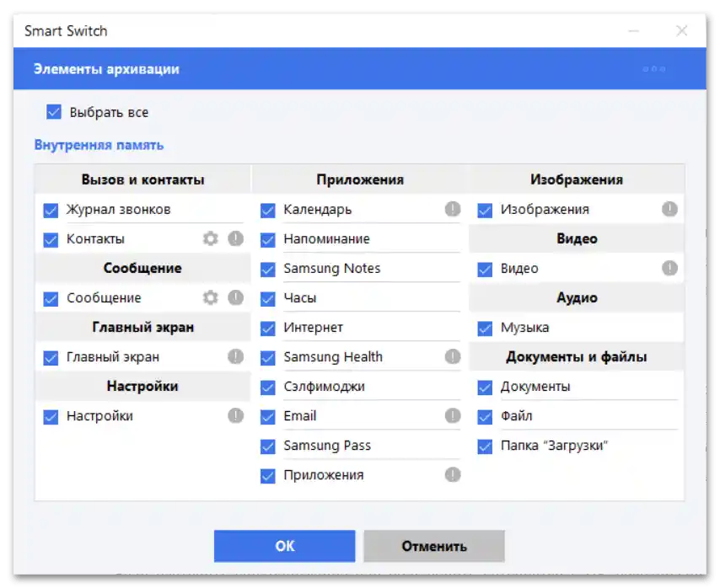Show info for Главный экран item
720x588 pixels.
[x=235, y=356]
